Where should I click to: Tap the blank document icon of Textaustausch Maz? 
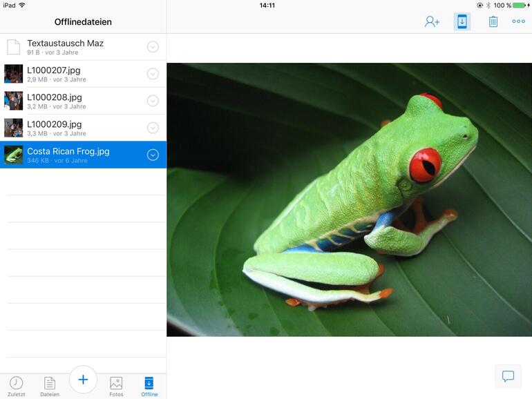(x=14, y=47)
